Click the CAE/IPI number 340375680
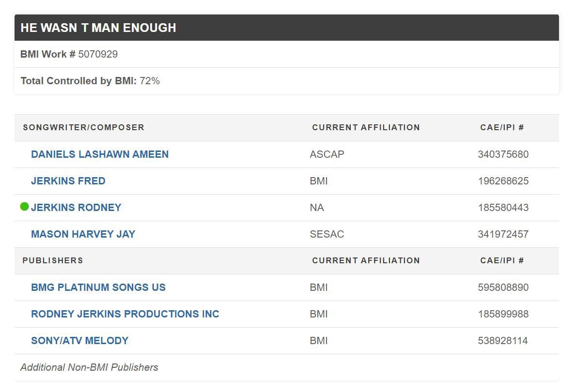Image resolution: width=575 pixels, height=392 pixels. pyautogui.click(x=503, y=154)
